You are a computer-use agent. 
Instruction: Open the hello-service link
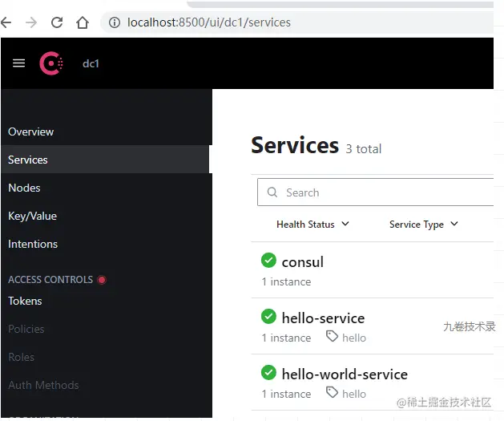pyautogui.click(x=323, y=318)
